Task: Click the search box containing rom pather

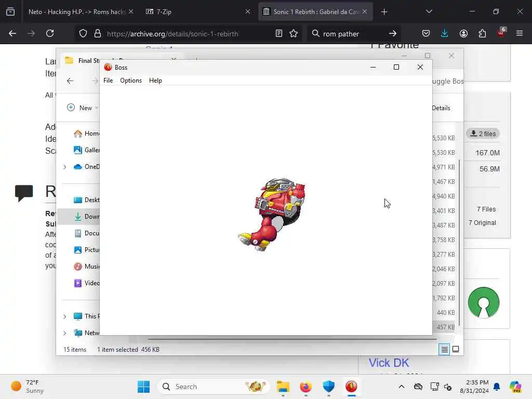Action: pyautogui.click(x=353, y=34)
